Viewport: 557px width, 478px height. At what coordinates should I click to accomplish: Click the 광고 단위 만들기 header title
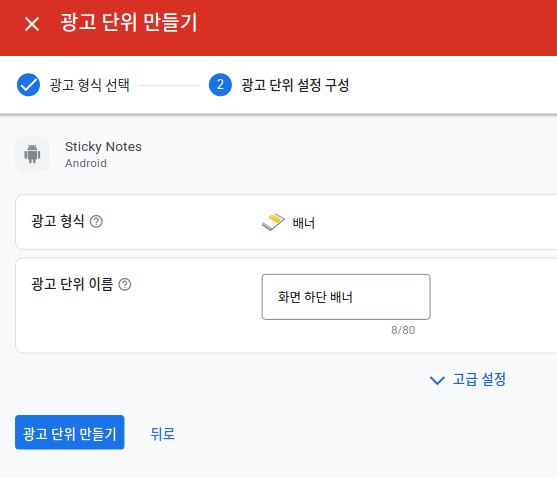(129, 23)
